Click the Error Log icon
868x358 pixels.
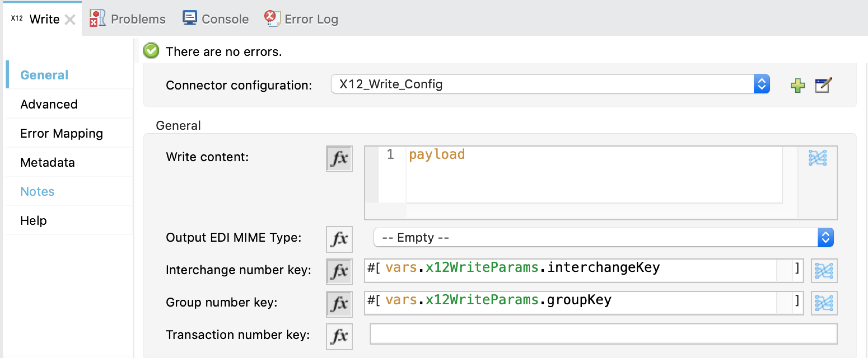(272, 18)
